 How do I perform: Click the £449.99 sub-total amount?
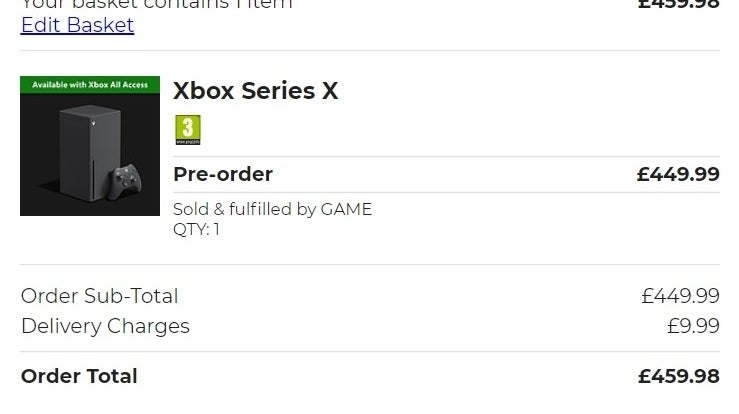[x=680, y=296]
